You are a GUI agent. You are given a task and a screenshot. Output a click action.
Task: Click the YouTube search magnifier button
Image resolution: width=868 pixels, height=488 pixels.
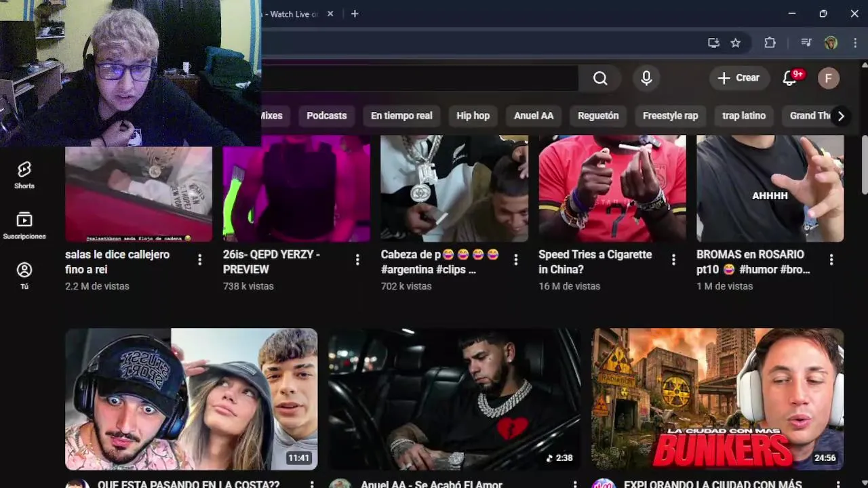pos(600,78)
